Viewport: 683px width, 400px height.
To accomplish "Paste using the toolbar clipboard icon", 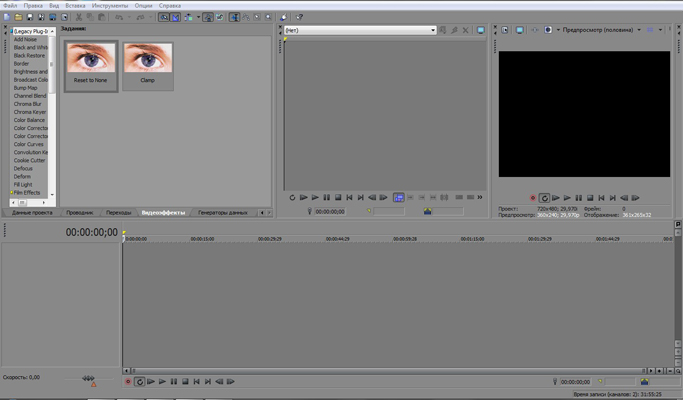I will pyautogui.click(x=101, y=17).
